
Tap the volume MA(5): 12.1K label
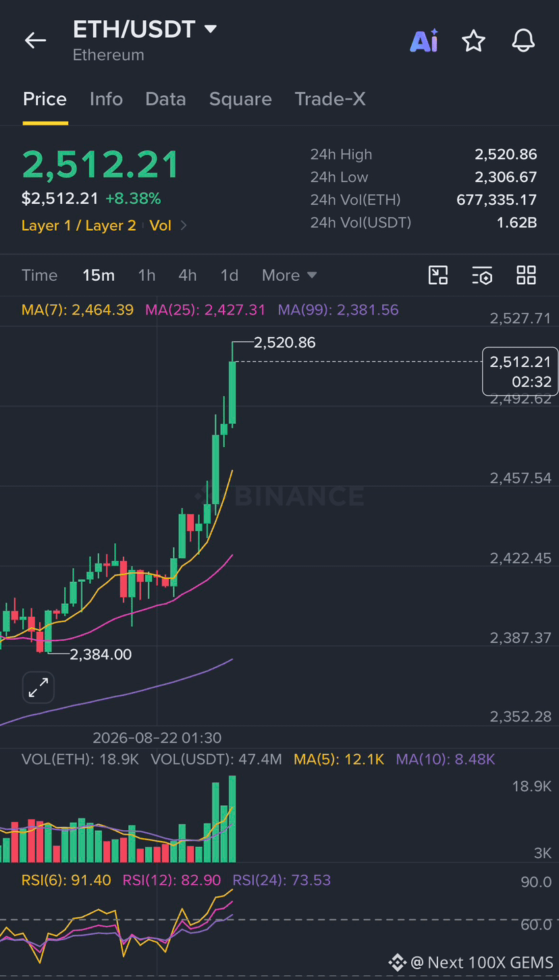[x=339, y=759]
